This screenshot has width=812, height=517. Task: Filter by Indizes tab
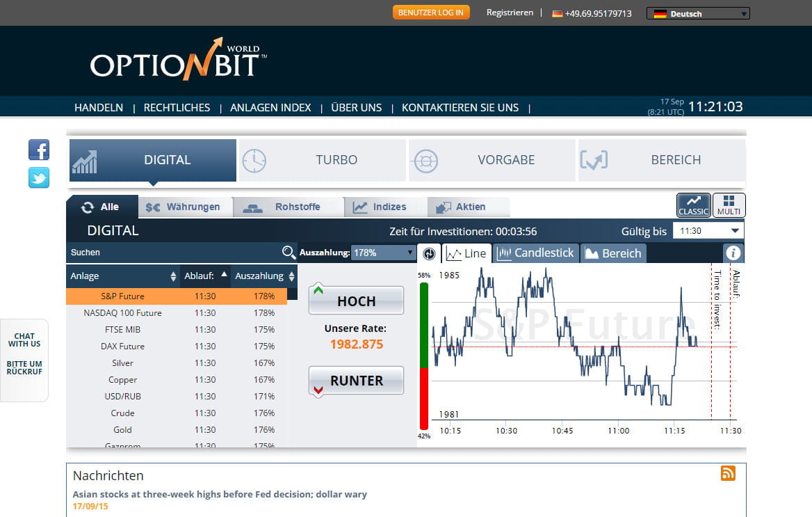[386, 207]
